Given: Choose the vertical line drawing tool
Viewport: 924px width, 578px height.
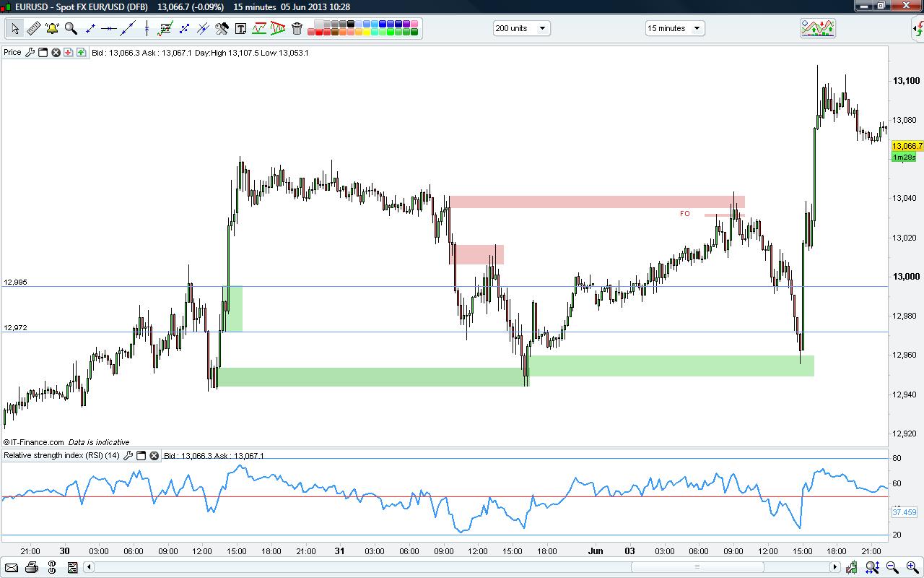Looking at the screenshot, I should coord(147,29).
